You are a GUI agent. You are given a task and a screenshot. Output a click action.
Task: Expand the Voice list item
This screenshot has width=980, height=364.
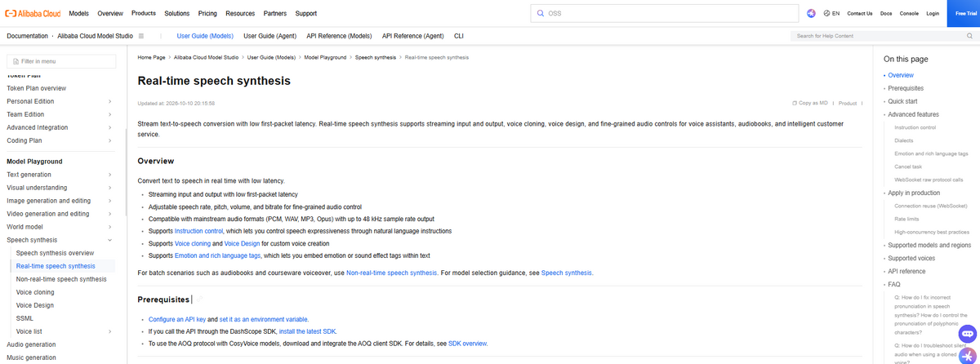(109, 331)
